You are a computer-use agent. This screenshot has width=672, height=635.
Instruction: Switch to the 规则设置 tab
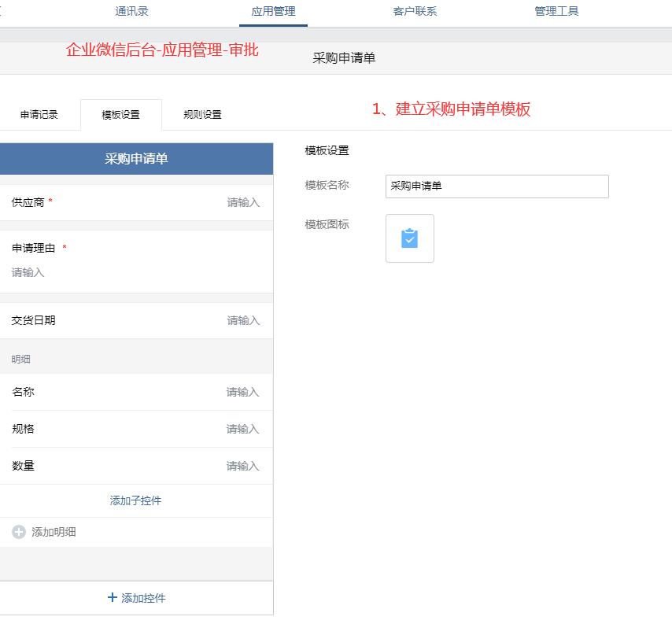coord(203,114)
